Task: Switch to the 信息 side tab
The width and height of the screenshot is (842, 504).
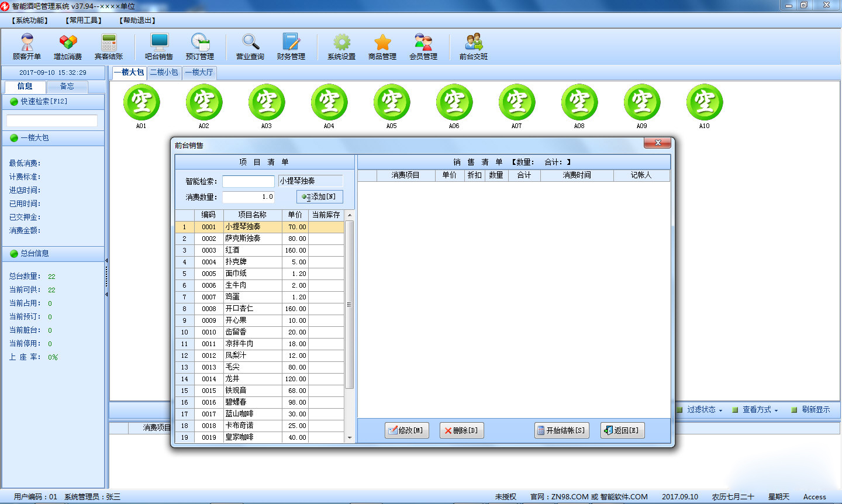Action: coord(25,87)
